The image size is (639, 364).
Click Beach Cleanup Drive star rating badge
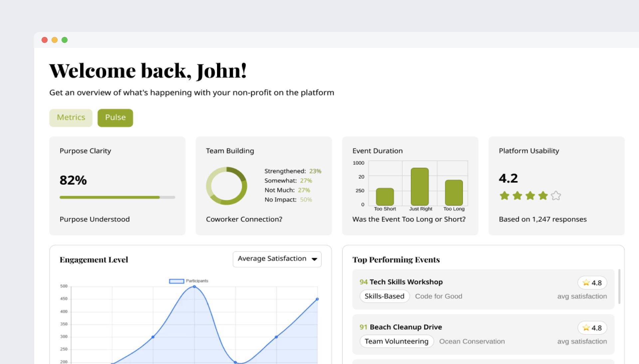pos(592,328)
